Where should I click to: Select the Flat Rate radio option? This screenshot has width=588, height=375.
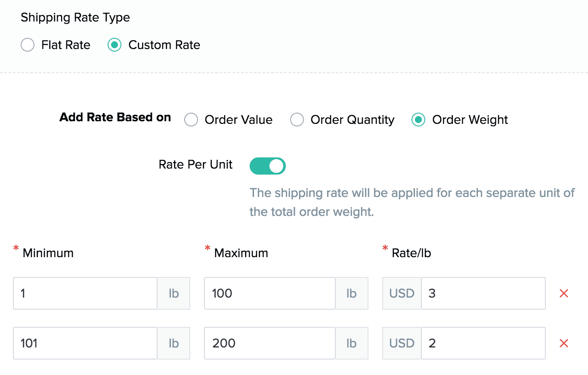(x=28, y=45)
